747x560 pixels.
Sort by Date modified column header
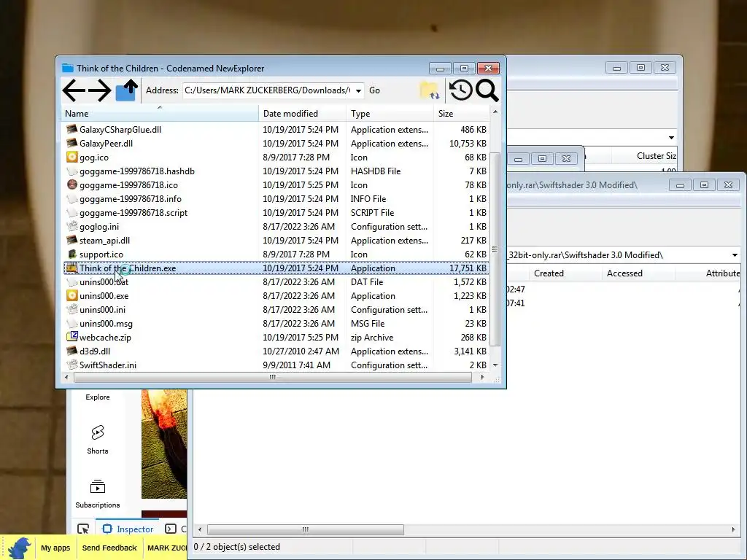303,113
